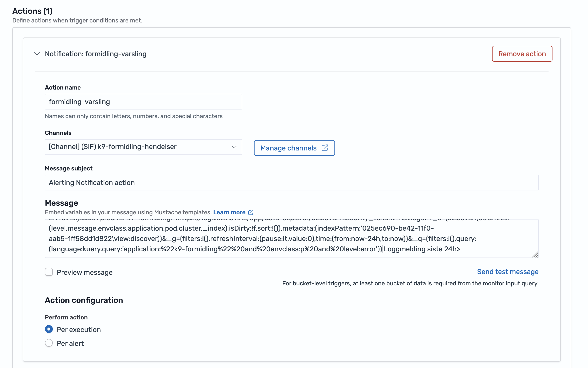This screenshot has height=368, width=588.
Task: Click the Notification: formidling-varsling header
Action: (95, 54)
